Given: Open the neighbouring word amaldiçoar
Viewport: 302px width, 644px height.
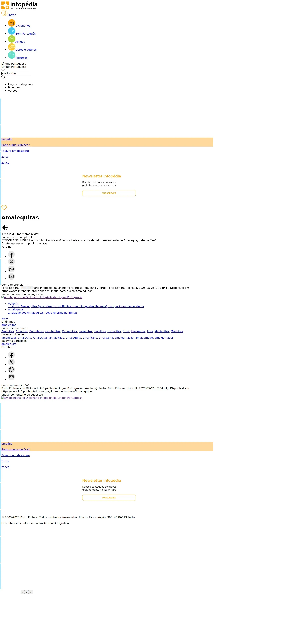Looking at the screenshot, I should [x=9, y=338].
